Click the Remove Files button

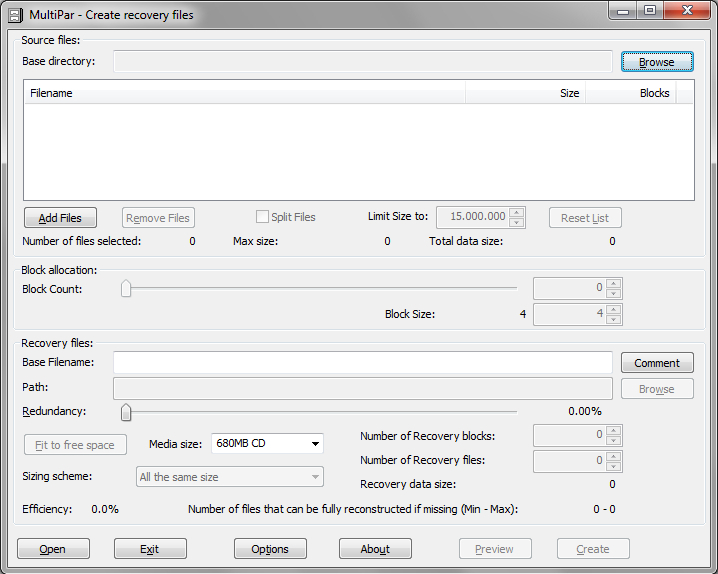click(158, 218)
